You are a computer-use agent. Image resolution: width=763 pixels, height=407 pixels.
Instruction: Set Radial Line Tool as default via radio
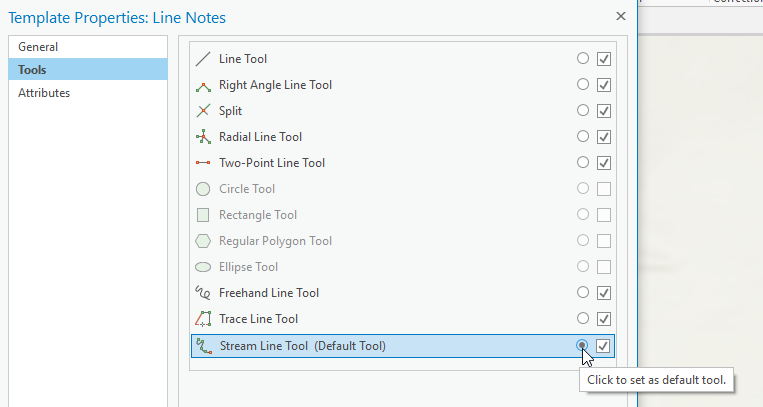coord(583,136)
